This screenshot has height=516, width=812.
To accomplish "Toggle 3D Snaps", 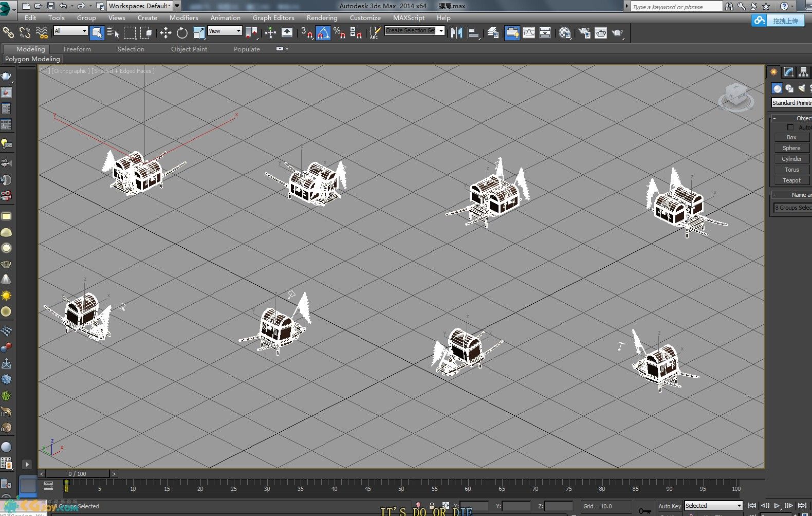I will pos(306,33).
